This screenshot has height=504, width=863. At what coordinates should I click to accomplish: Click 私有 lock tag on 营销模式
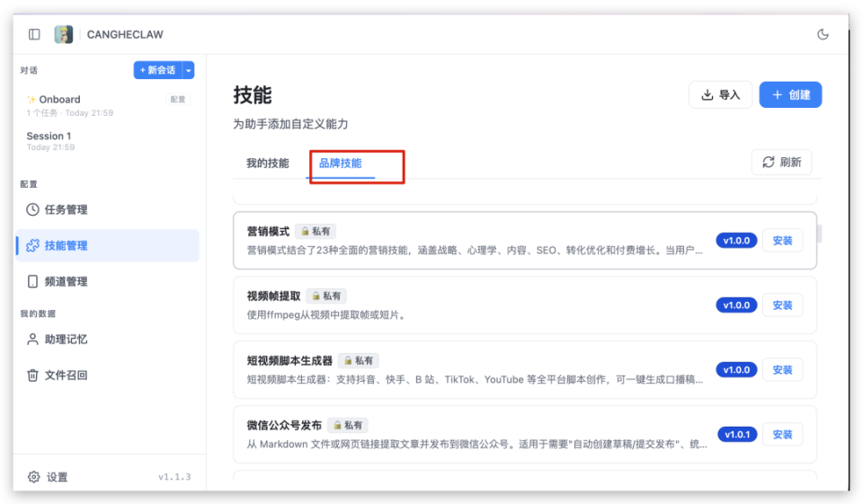(x=316, y=232)
